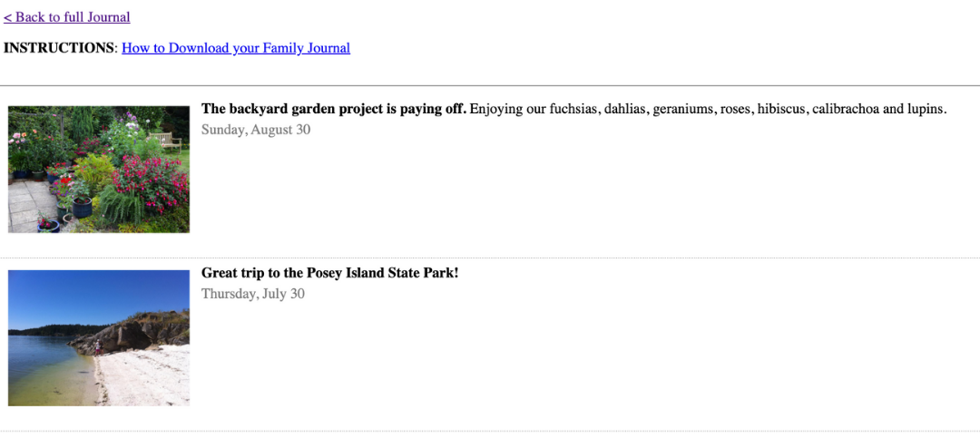Click the rocky cliff in the beach photo
Viewport: 980px width, 438px height.
tap(136, 333)
